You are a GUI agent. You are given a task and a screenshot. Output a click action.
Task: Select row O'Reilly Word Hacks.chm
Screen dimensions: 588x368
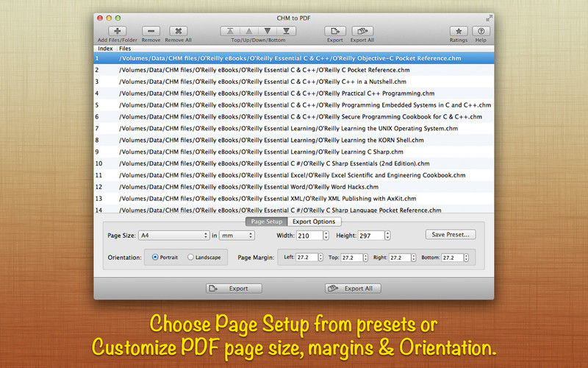pyautogui.click(x=293, y=187)
